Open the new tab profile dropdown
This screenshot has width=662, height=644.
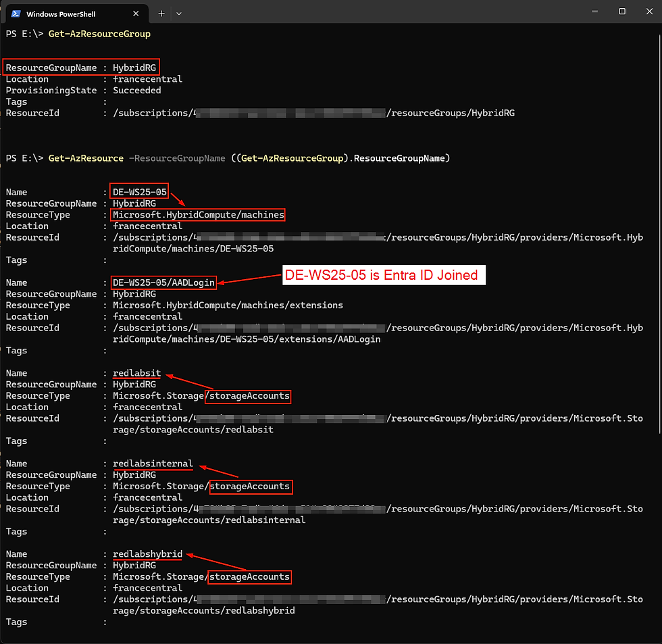point(179,14)
